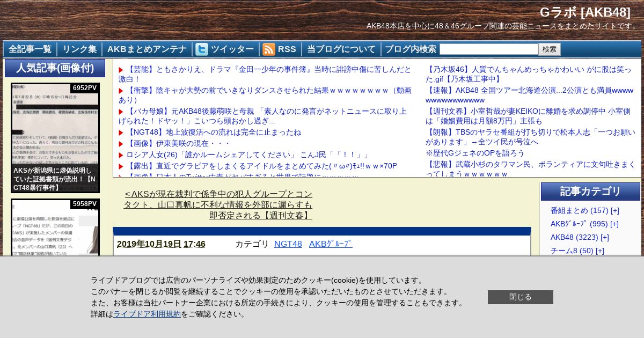
Task: Open AKB48 (3223) category
Action: (574, 237)
